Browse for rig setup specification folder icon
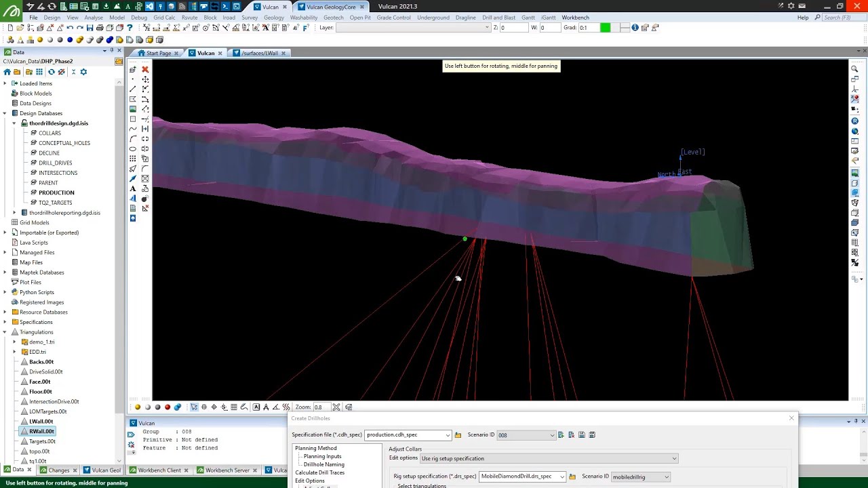 tap(572, 477)
